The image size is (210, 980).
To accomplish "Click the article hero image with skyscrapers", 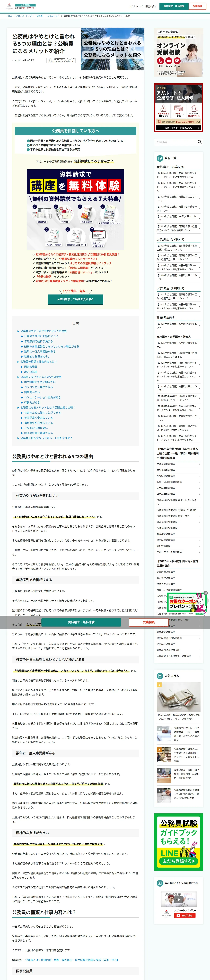I will coord(112,49).
